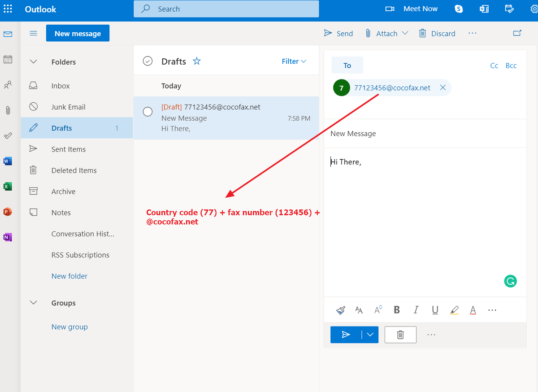Open top toolbar more actions ellipsis
The image size is (538, 392).
pos(472,33)
